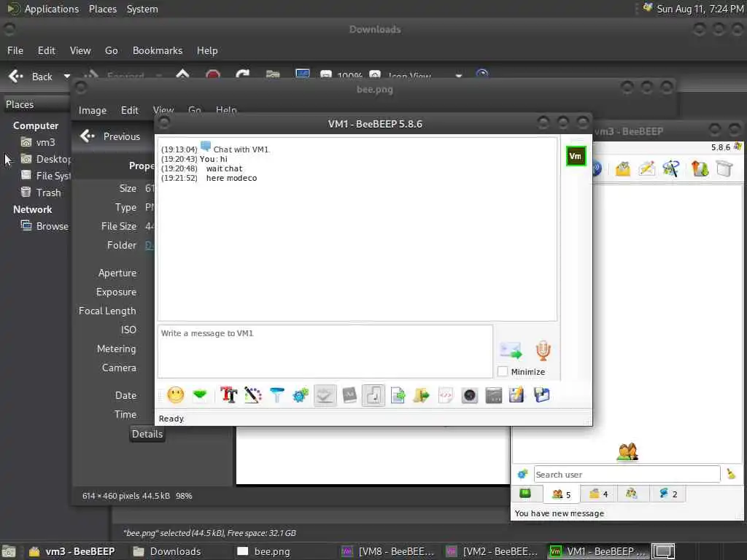Click the users group icon in vm3 list

pyautogui.click(x=627, y=452)
